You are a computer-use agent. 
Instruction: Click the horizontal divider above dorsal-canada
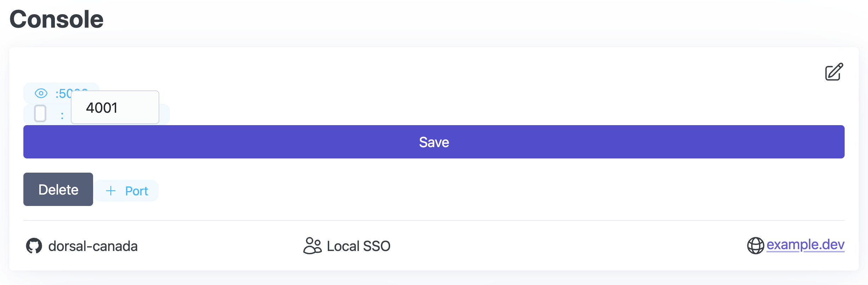(x=434, y=220)
